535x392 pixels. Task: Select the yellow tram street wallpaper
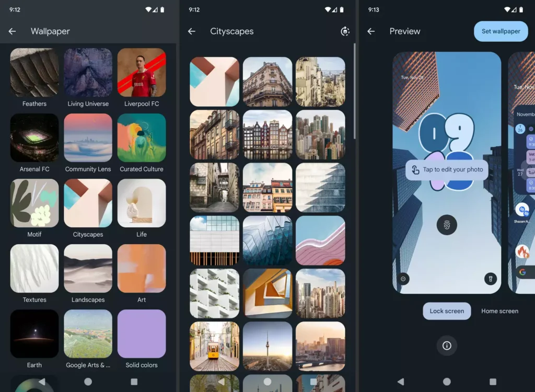(x=214, y=346)
